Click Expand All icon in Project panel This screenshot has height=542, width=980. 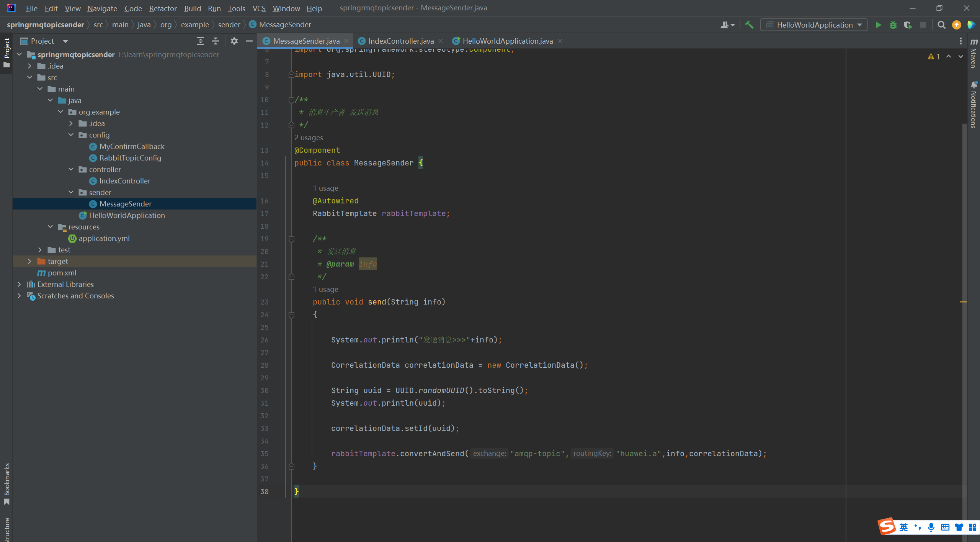coord(201,41)
